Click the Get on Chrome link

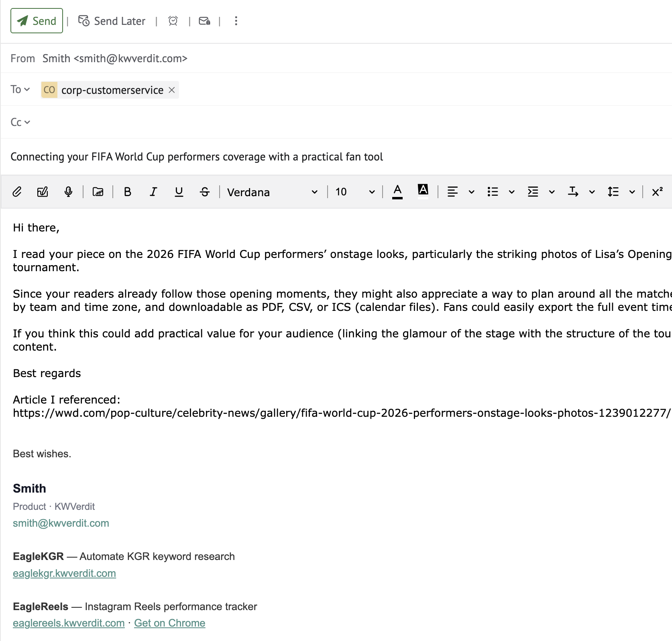169,623
